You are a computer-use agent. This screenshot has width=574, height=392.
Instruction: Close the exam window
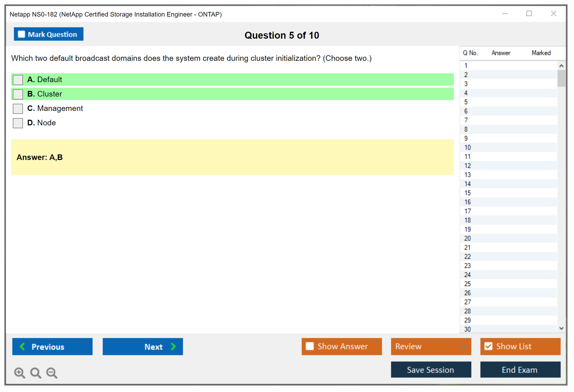[x=553, y=13]
